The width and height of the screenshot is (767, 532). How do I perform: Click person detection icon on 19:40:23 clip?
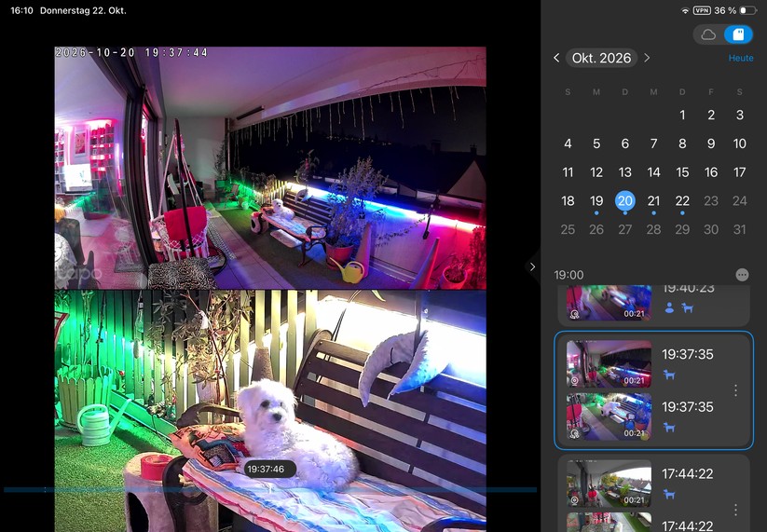point(670,308)
